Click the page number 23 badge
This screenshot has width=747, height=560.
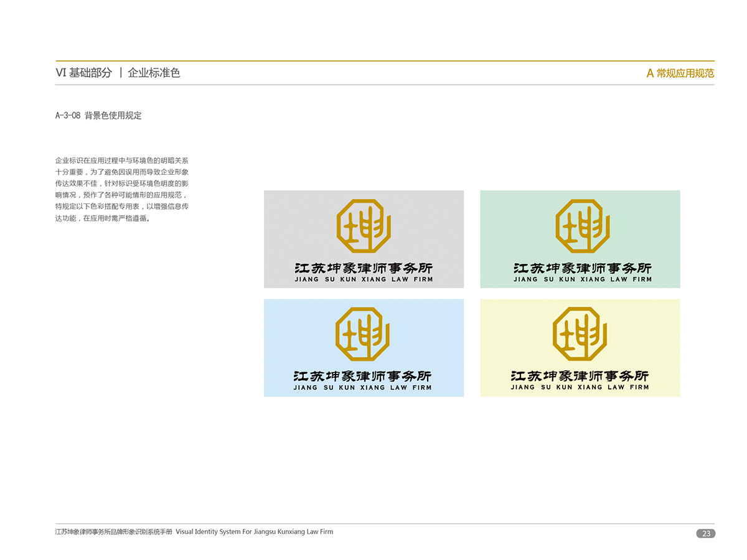pyautogui.click(x=706, y=533)
